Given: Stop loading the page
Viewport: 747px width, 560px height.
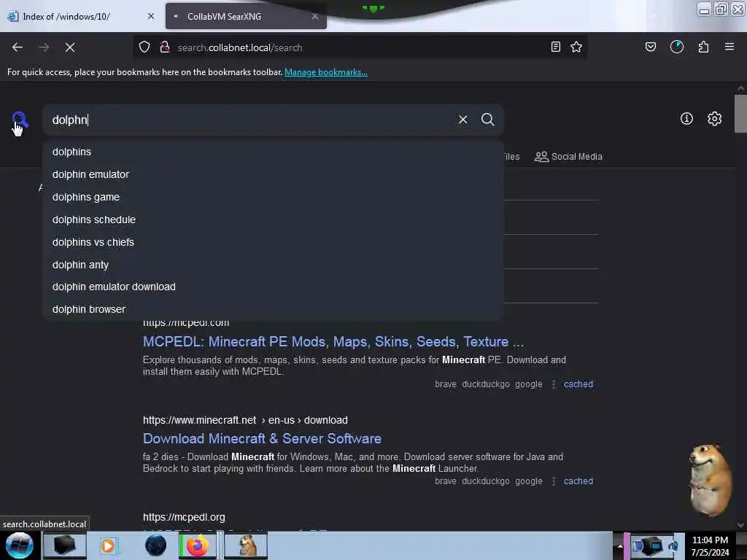Looking at the screenshot, I should coord(70,47).
